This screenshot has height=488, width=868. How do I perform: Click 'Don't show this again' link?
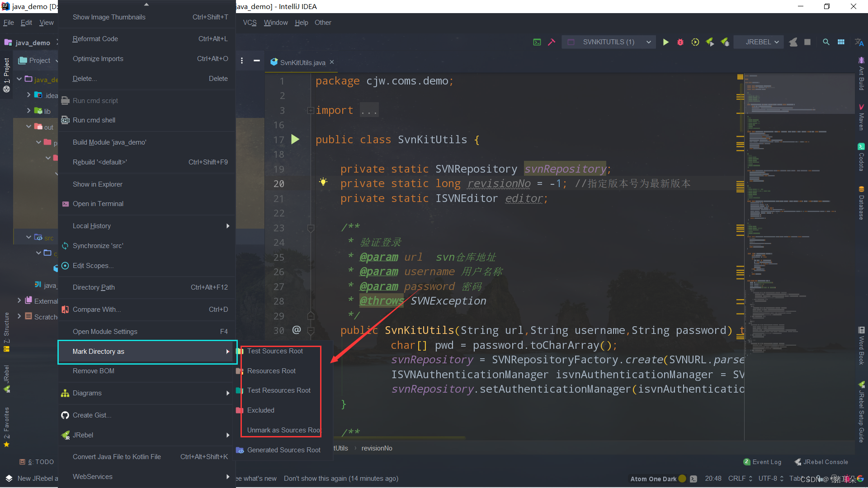(315, 479)
